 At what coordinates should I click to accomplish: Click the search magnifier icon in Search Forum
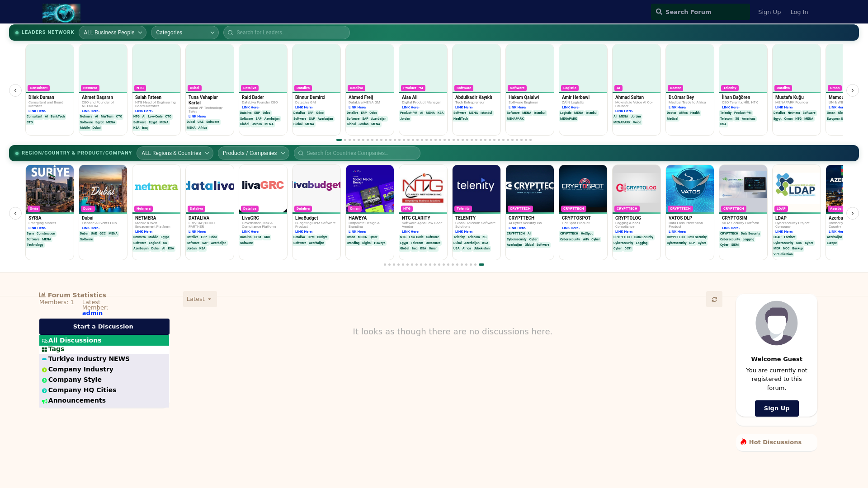point(659,12)
